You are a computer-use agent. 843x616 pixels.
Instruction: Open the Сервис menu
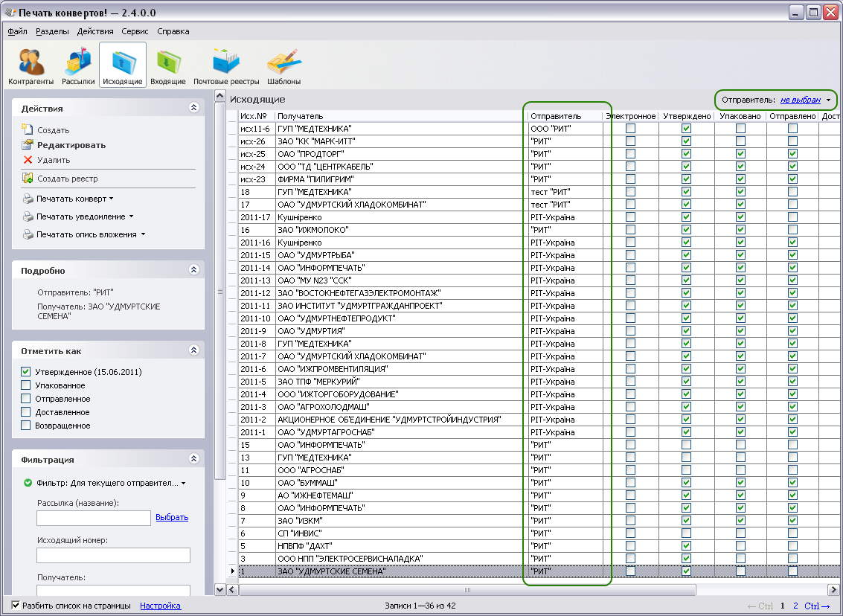(x=135, y=31)
